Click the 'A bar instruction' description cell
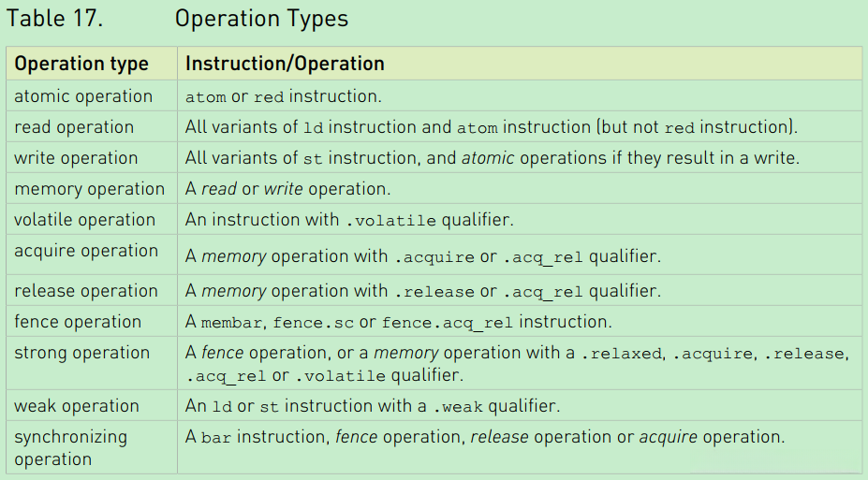 tap(484, 437)
